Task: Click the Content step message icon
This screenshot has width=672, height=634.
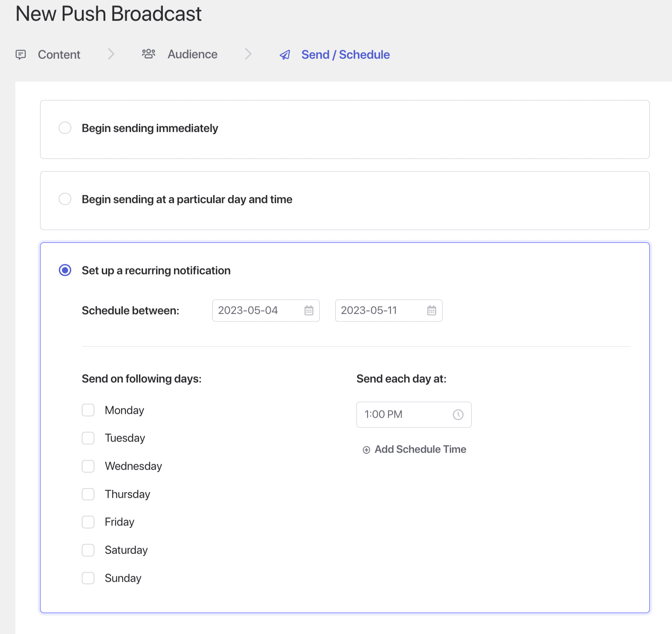Action: click(x=20, y=55)
